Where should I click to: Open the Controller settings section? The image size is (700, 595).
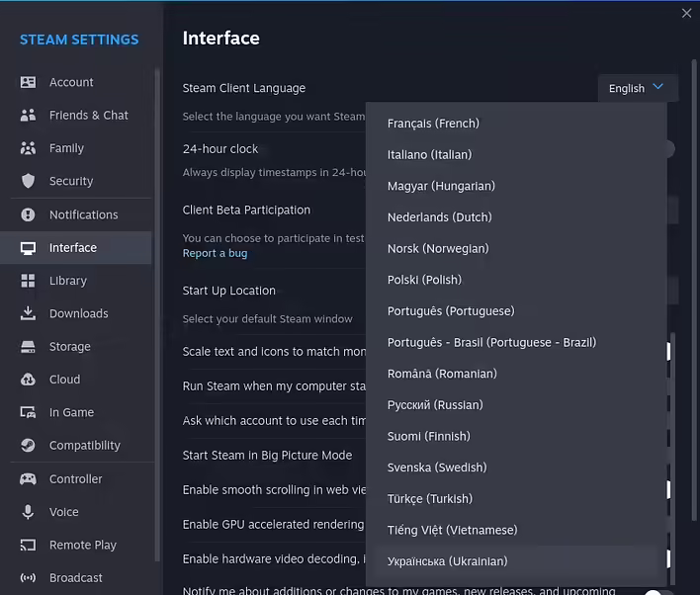(x=76, y=479)
